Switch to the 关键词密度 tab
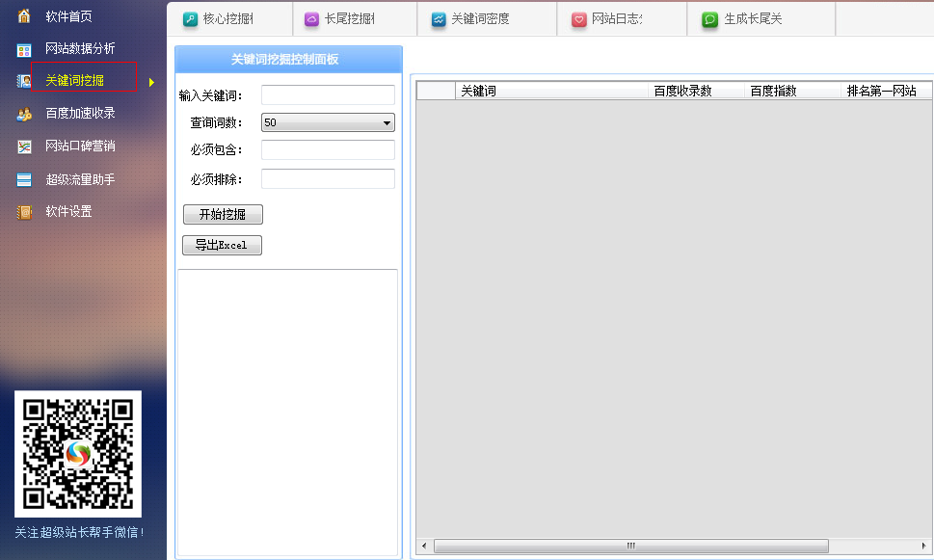 [x=488, y=19]
